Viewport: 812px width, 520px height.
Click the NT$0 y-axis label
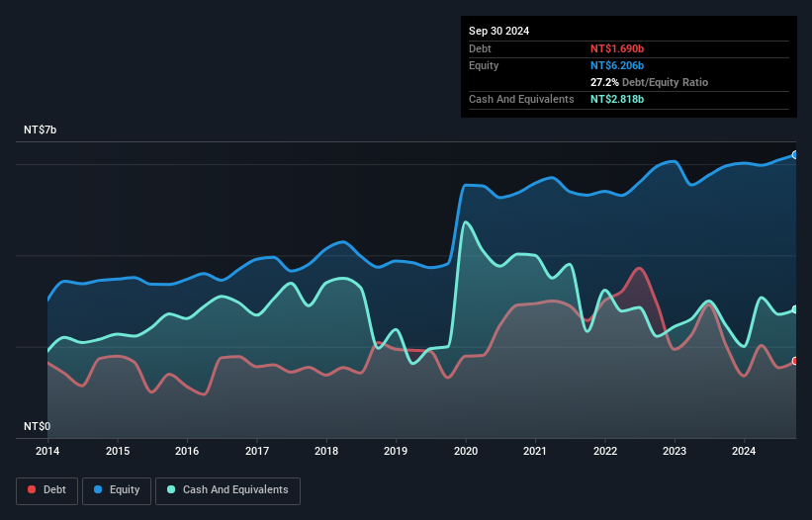(x=37, y=426)
